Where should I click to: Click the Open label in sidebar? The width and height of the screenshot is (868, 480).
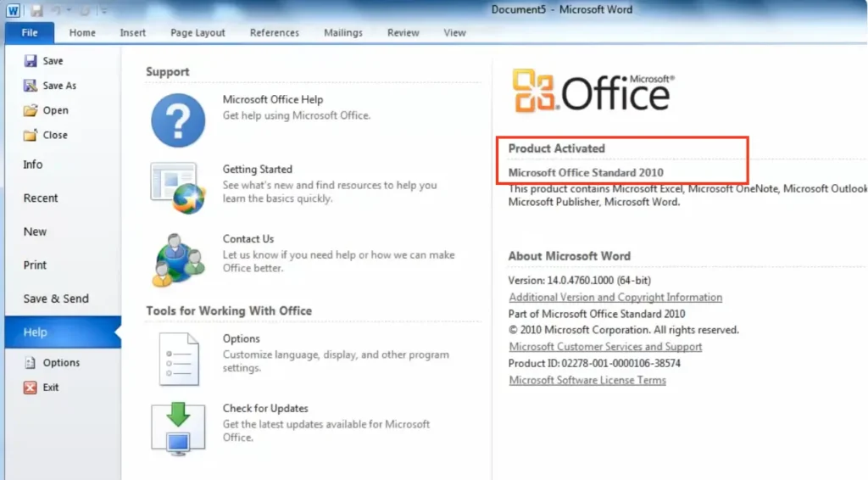click(x=55, y=110)
